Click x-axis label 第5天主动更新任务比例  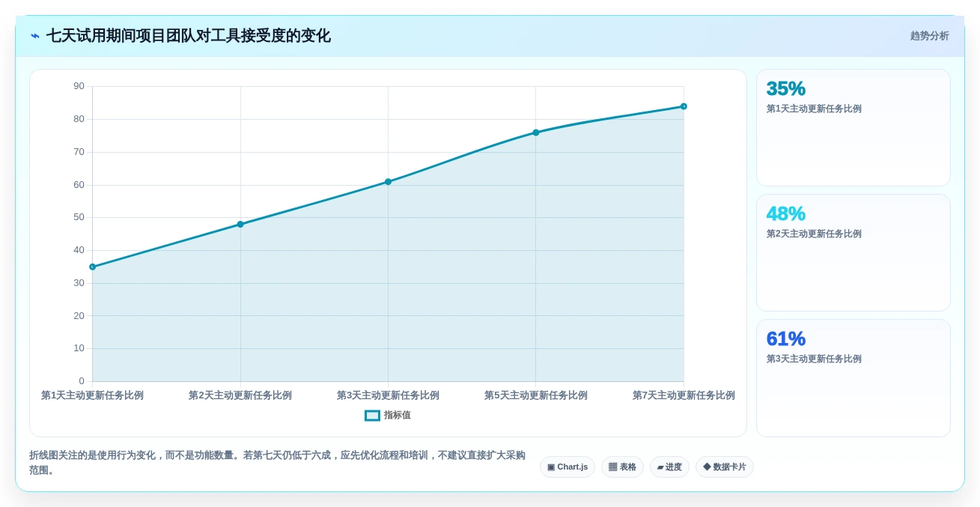coord(536,395)
